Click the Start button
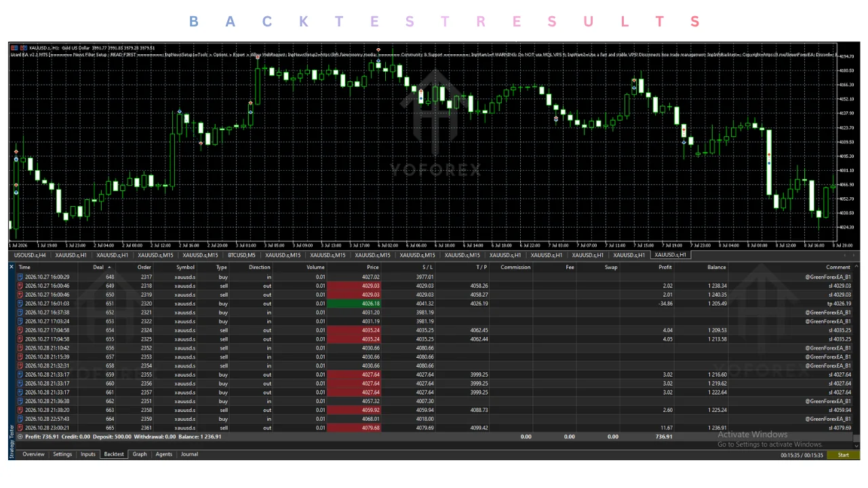This screenshot has width=868, height=488. (x=843, y=455)
